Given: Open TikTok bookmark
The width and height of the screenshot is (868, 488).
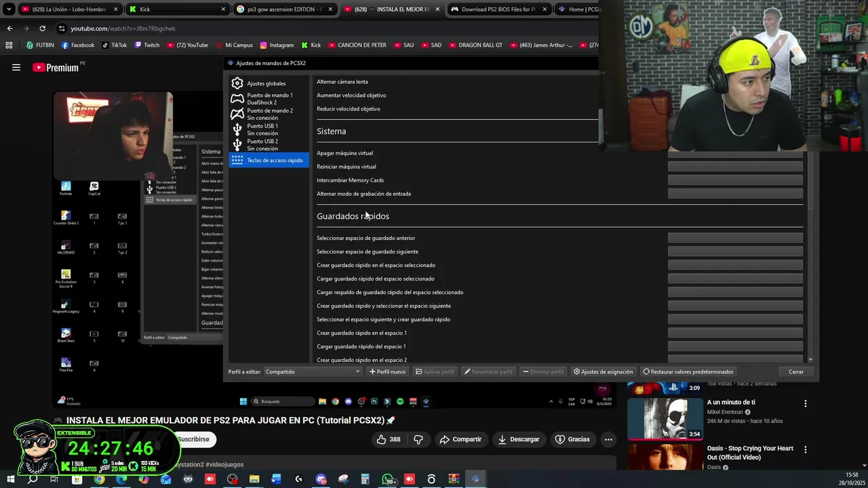Looking at the screenshot, I should [114, 45].
